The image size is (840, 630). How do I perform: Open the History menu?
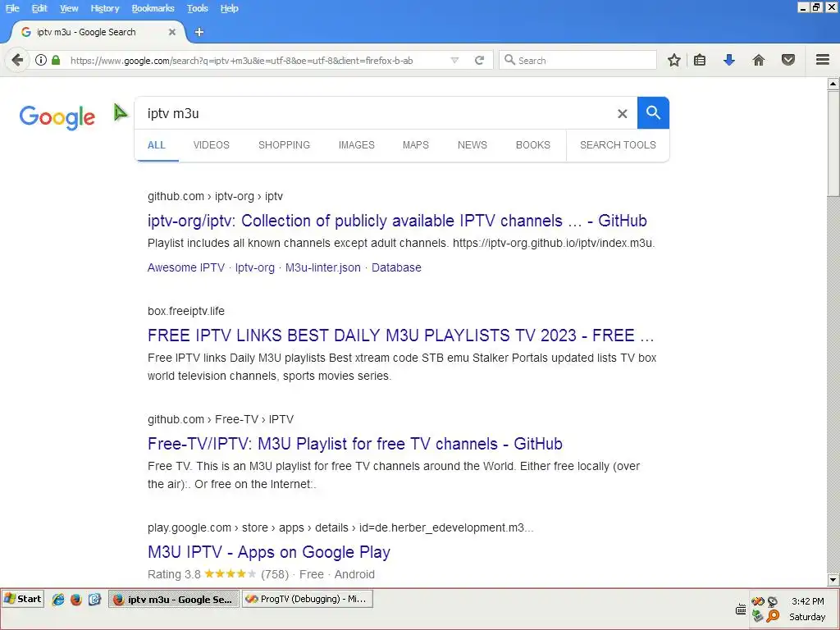click(104, 8)
